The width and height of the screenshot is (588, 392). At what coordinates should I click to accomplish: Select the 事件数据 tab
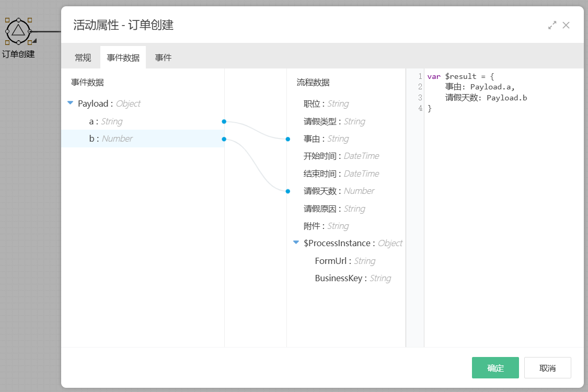click(123, 58)
